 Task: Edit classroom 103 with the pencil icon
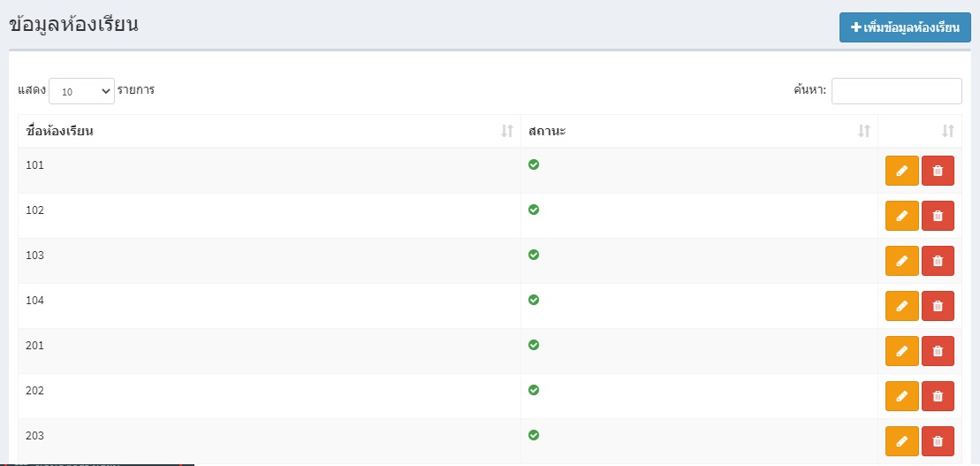coord(902,261)
